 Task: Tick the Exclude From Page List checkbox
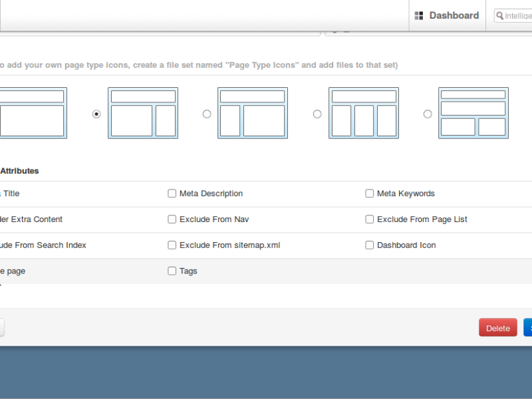[370, 219]
